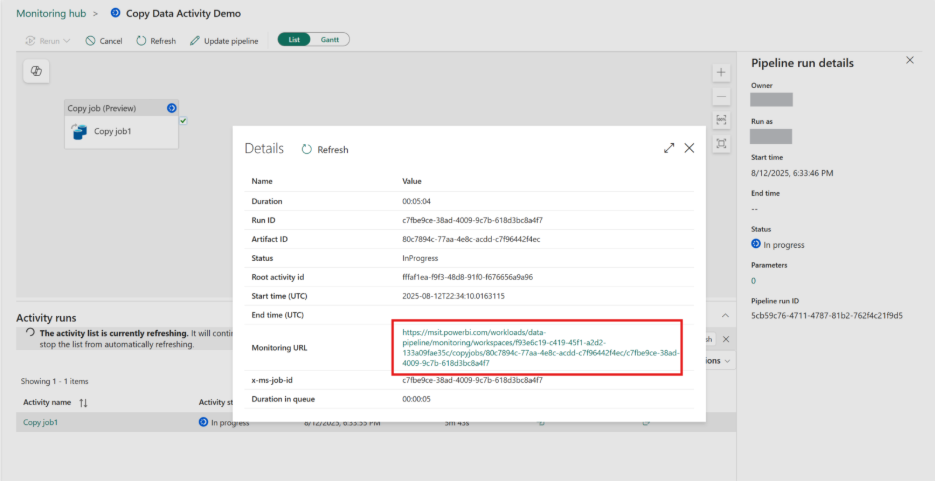The width and height of the screenshot is (936, 481).
Task: Click the zoom to fit icon
Action: (x=721, y=120)
